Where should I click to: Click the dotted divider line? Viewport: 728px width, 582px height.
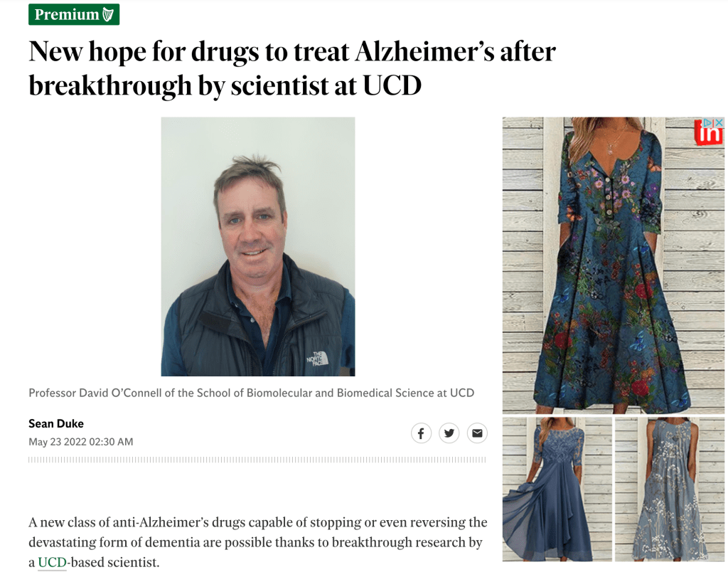(x=257, y=460)
